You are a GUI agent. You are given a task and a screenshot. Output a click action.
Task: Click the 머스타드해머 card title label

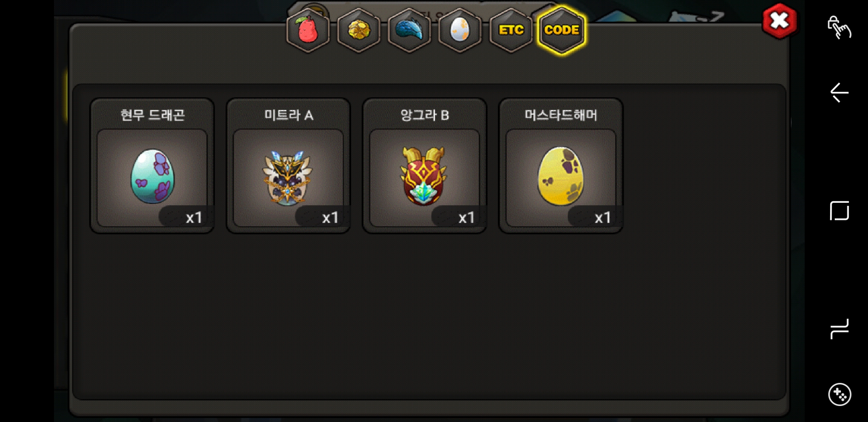561,115
